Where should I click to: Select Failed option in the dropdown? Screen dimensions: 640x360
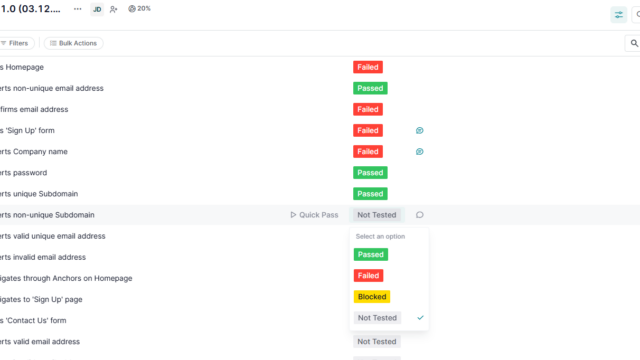368,276
